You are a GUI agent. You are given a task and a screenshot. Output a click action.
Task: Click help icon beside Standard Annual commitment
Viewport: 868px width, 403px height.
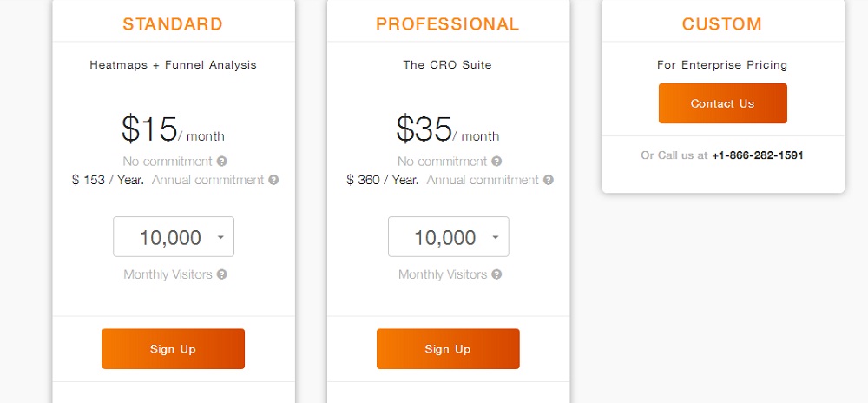point(273,181)
